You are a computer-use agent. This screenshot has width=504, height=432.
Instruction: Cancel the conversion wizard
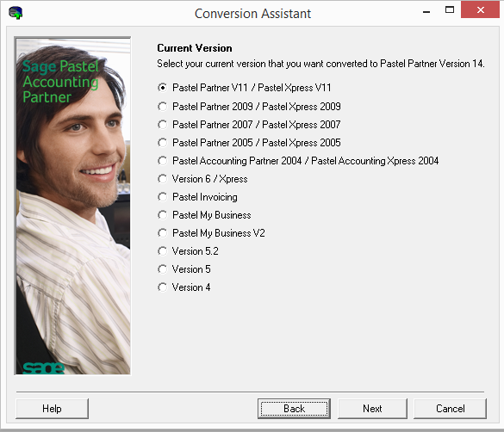[x=450, y=409]
